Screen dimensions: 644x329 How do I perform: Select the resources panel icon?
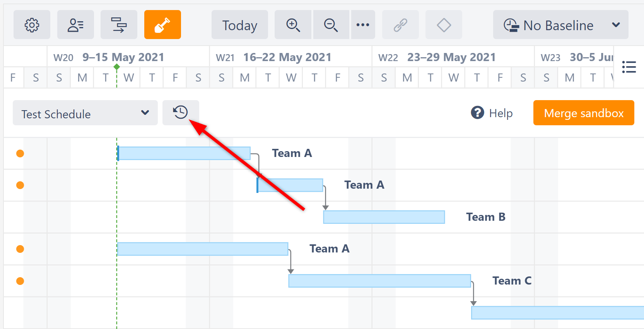click(75, 25)
